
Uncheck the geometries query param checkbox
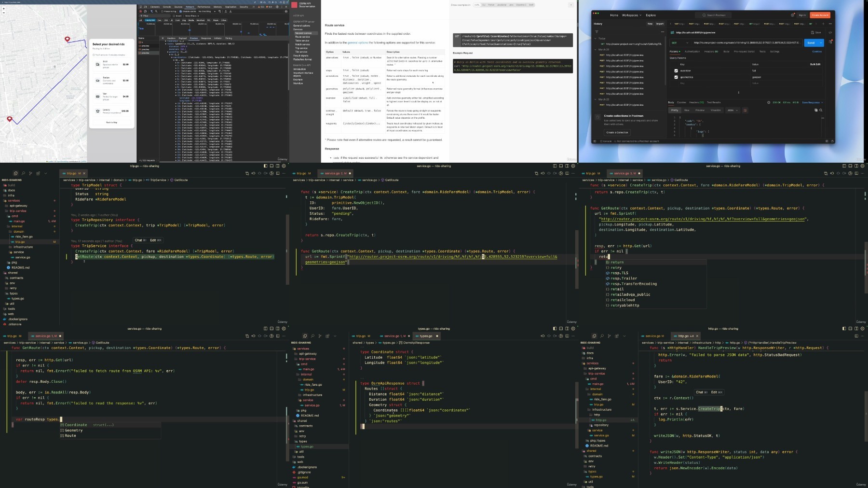(676, 77)
